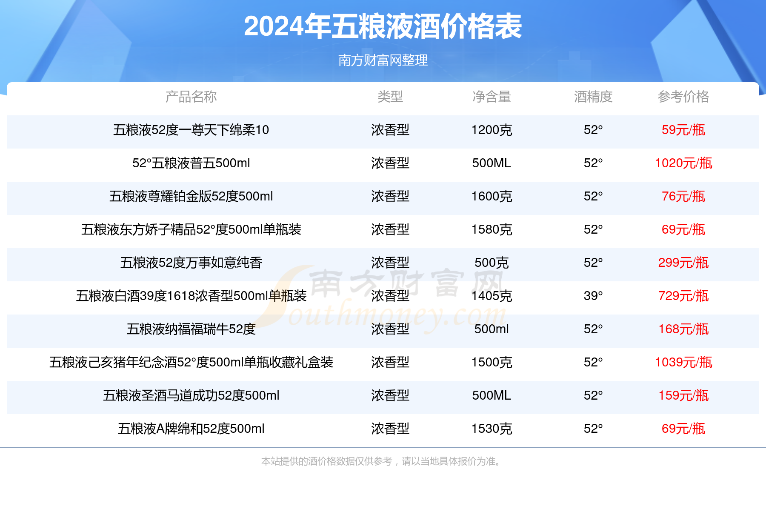The image size is (766, 532).
Task: Click the price 69元/瓶 in the A牌绵和 row
Action: [x=683, y=429]
